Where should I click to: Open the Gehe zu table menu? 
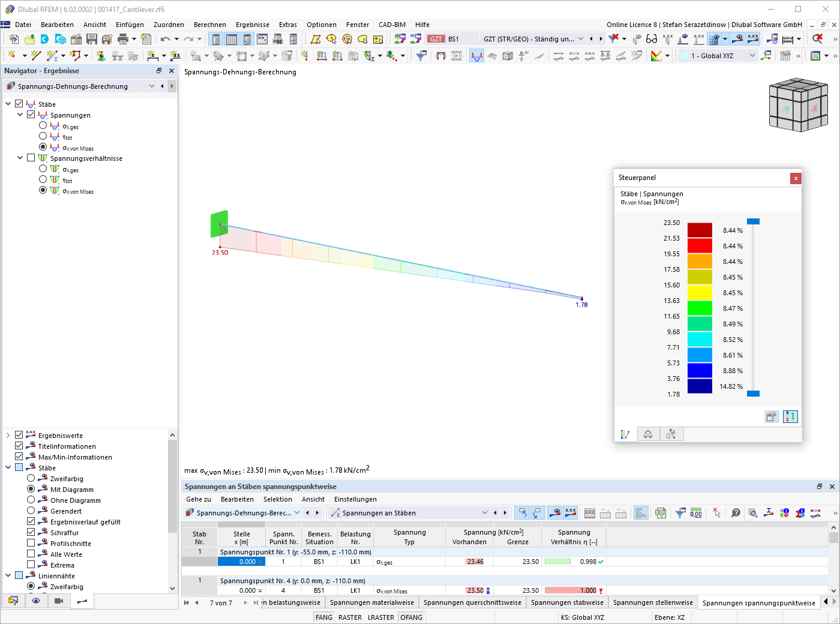(x=199, y=499)
